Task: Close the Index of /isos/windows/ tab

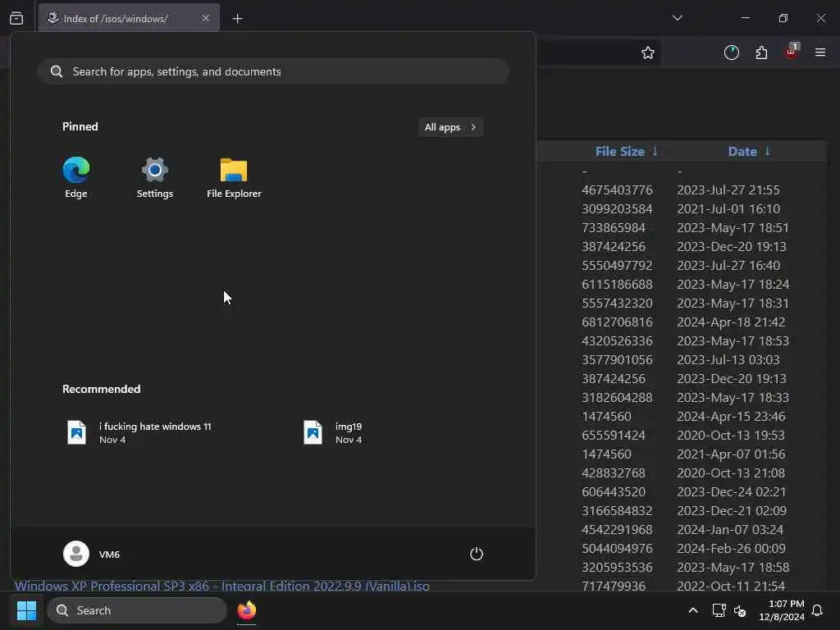Action: (206, 18)
